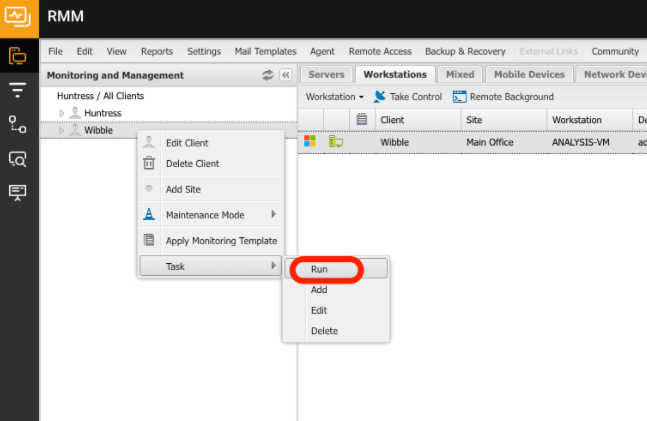The image size is (647, 421).
Task: Select Task in the context menu
Action: (x=210, y=266)
